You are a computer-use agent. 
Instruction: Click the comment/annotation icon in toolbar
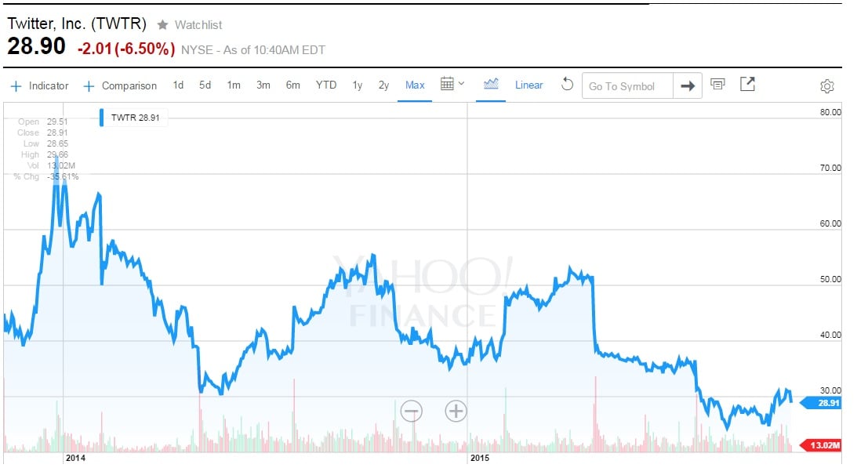(x=717, y=85)
